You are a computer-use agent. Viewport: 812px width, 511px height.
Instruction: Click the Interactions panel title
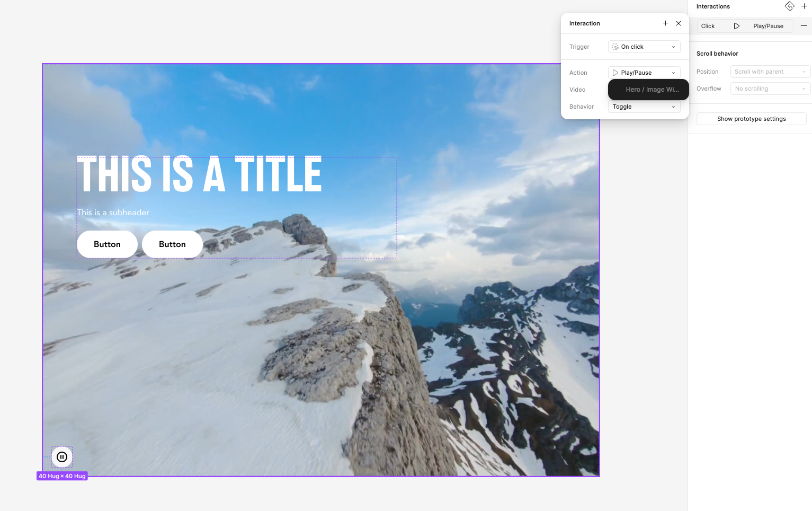(713, 6)
